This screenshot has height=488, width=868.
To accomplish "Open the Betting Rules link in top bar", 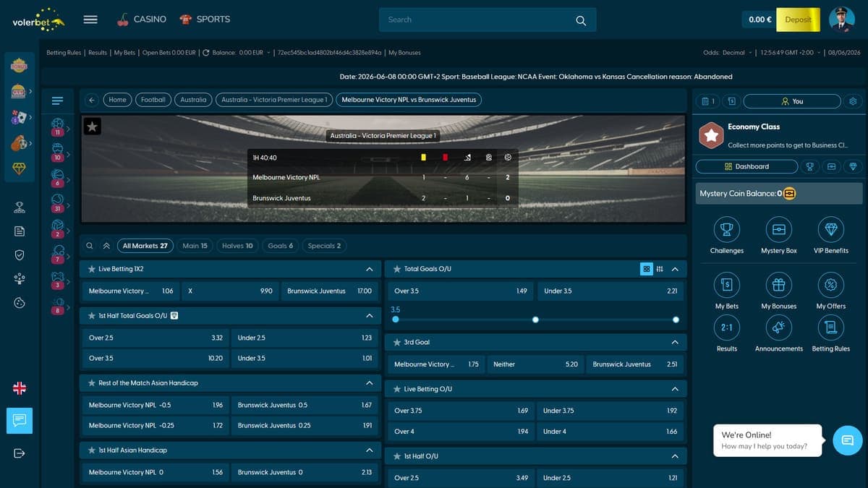I will 64,53.
